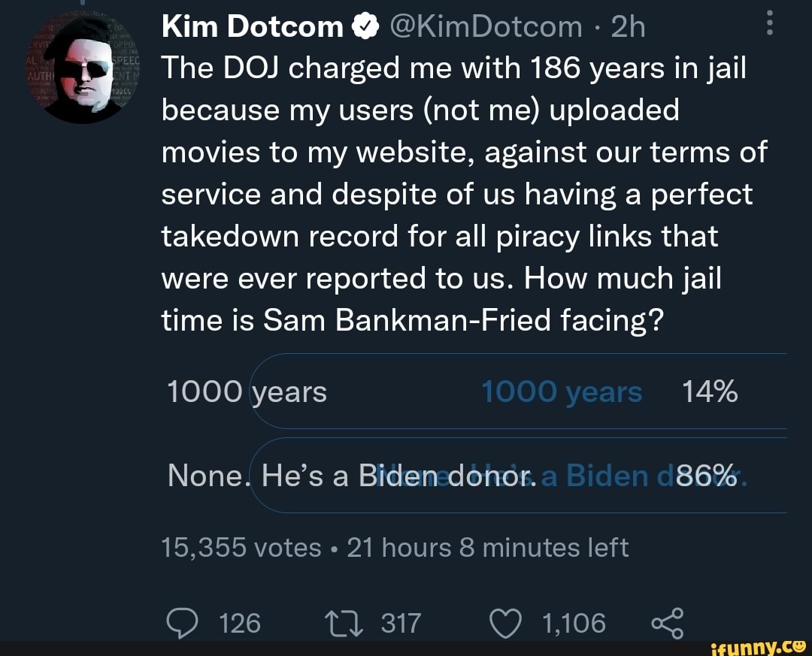812x656 pixels.
Task: Click the 15,355 votes count
Action: pyautogui.click(x=241, y=547)
